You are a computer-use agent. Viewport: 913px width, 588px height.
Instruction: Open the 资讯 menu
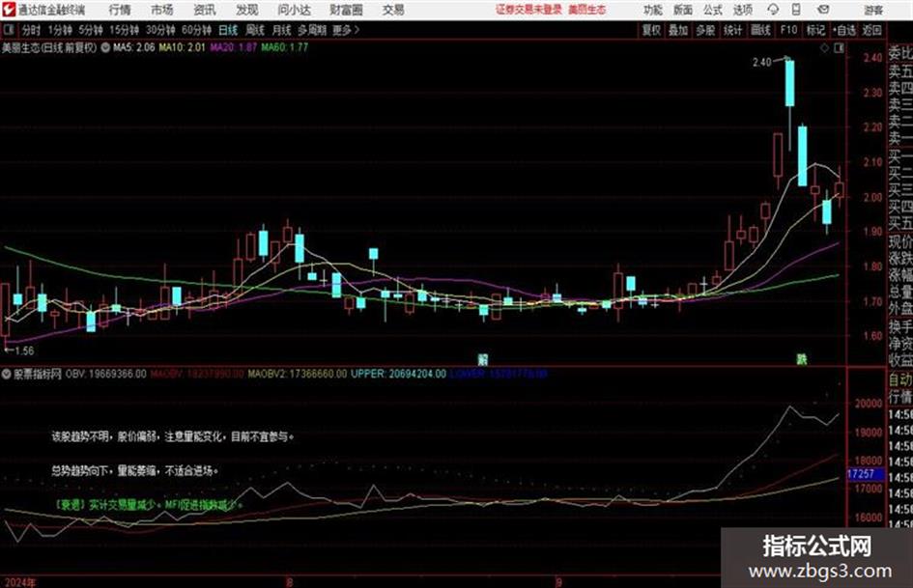(x=205, y=10)
